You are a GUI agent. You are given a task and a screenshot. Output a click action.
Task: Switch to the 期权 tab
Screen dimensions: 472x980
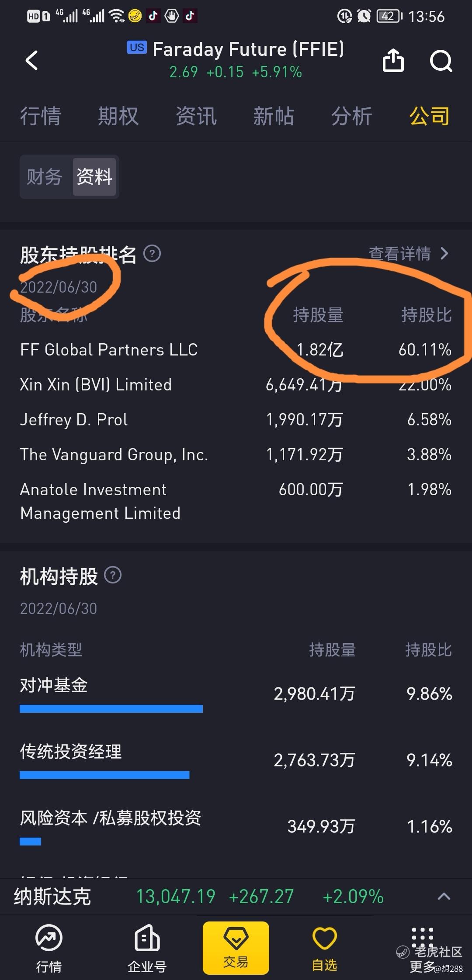[x=118, y=116]
